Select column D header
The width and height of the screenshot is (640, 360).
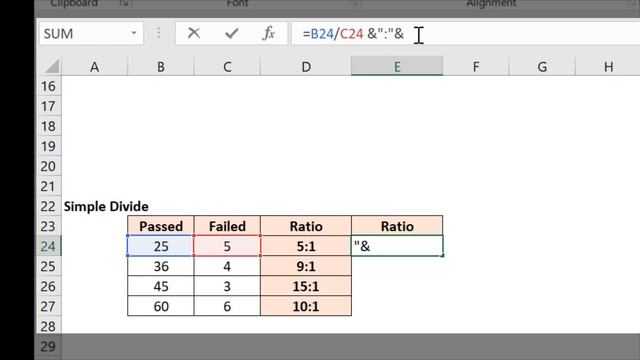pyautogui.click(x=306, y=67)
